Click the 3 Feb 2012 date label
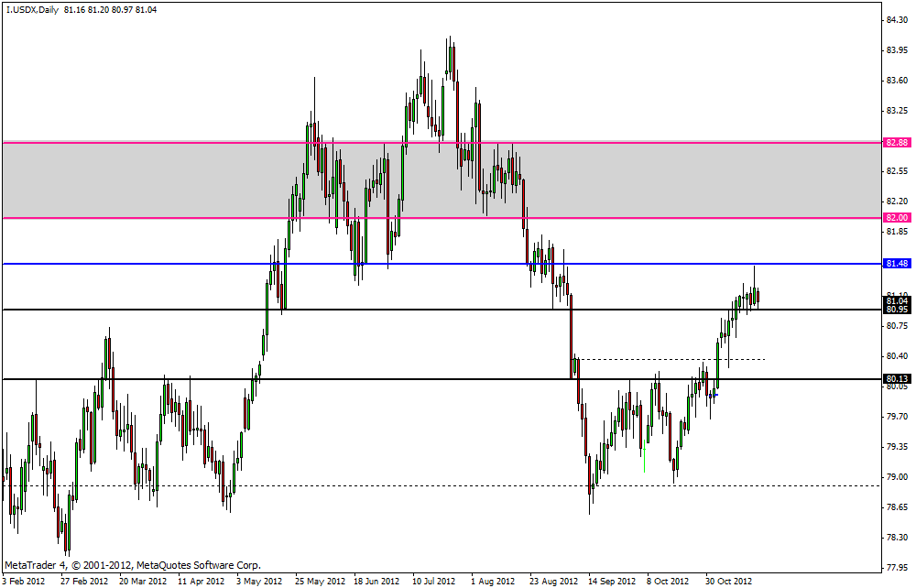Viewport: 916px width, 588px height. (x=24, y=581)
